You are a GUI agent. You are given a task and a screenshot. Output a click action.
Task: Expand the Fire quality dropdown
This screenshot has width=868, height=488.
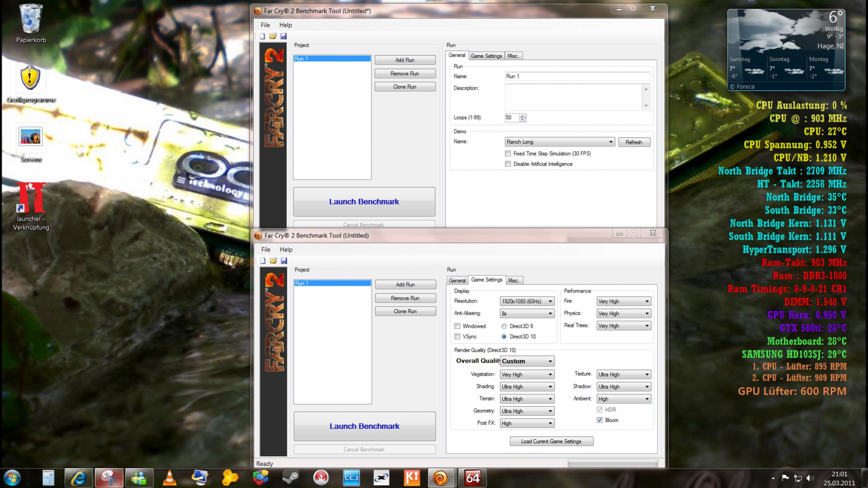[x=624, y=301]
